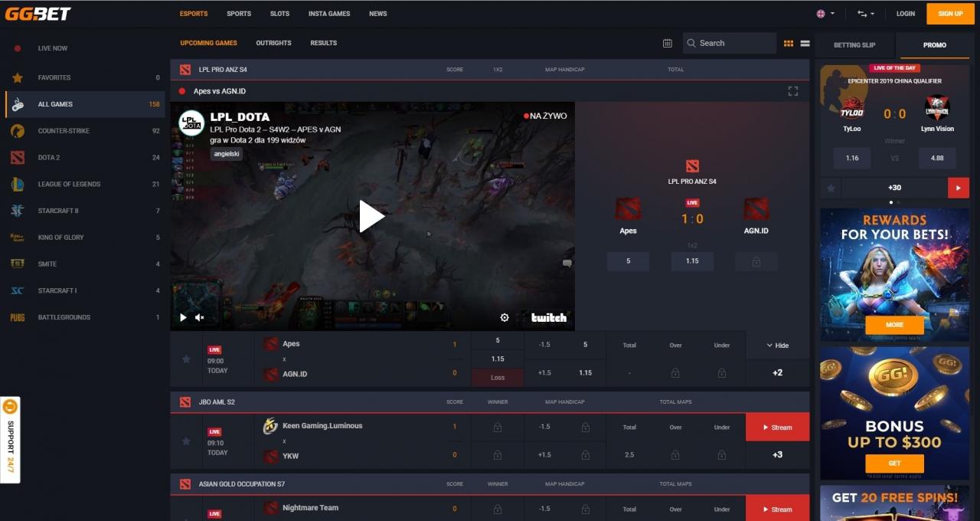Open the calendar date filter icon

[667, 44]
